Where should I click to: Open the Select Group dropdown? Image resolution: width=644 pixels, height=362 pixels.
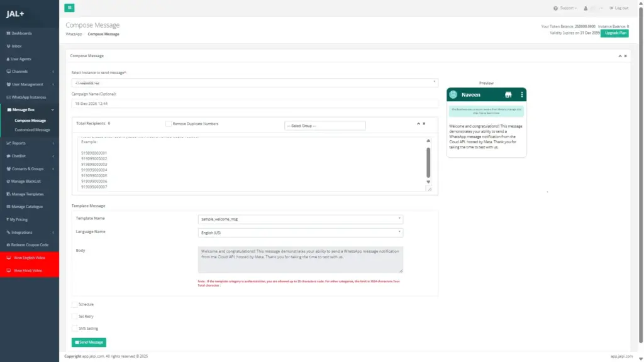(x=325, y=125)
